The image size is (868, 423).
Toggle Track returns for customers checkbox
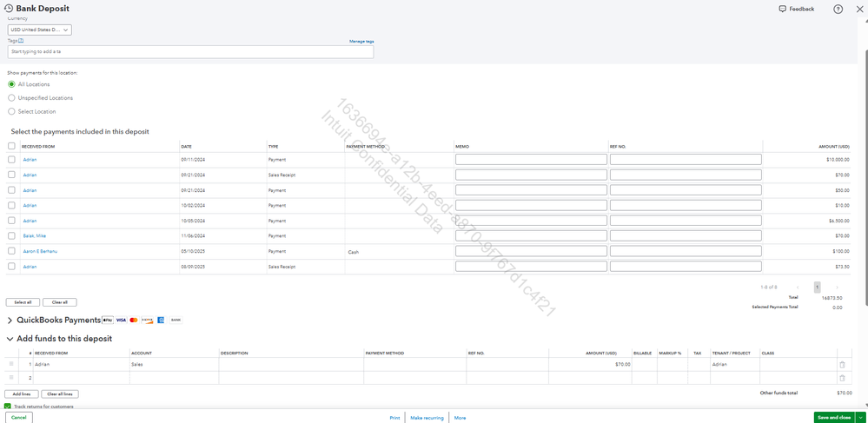8,406
